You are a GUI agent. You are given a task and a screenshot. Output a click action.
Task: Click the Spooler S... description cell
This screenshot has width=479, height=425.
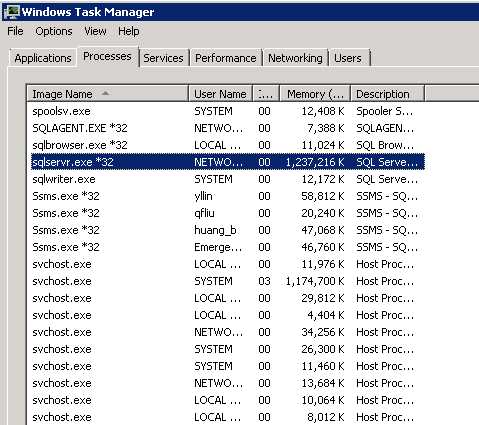point(385,111)
